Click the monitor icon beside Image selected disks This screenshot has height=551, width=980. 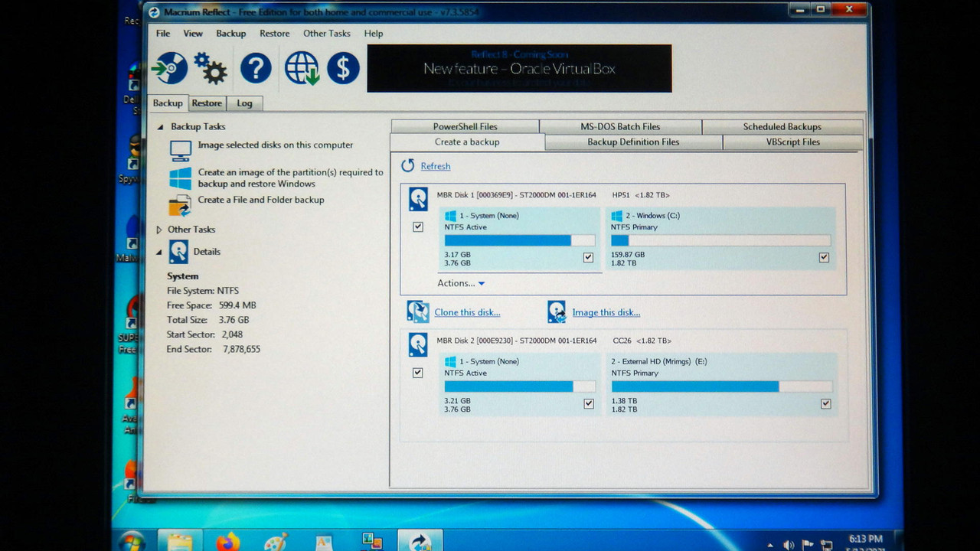coord(181,151)
